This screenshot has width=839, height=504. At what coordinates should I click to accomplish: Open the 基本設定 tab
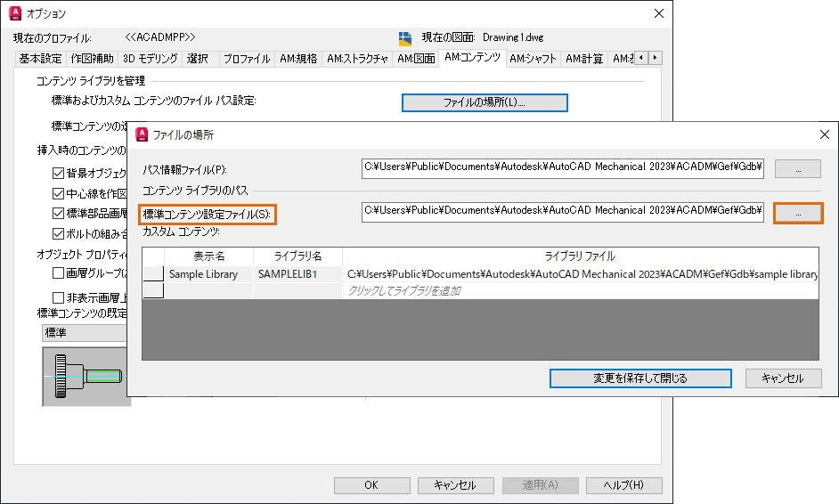40,58
